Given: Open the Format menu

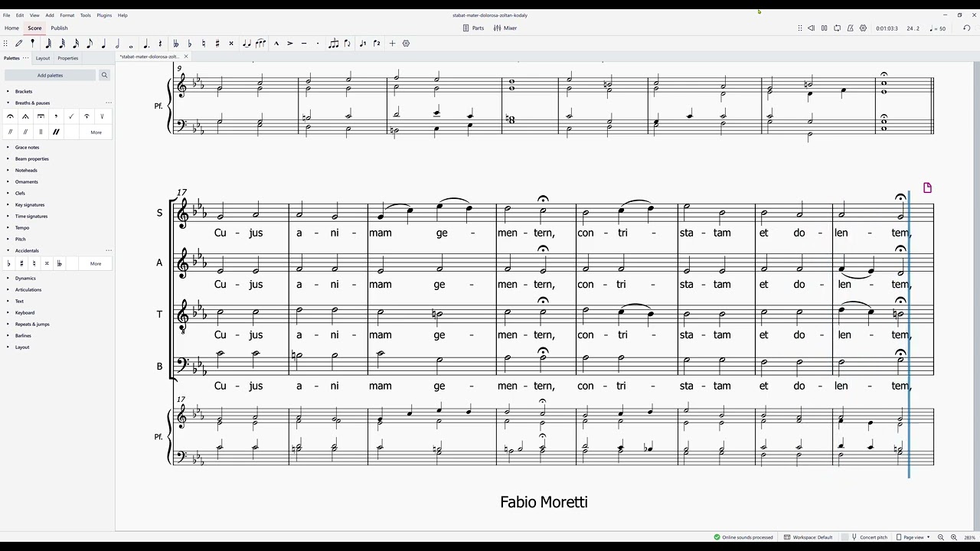Looking at the screenshot, I should click(67, 15).
